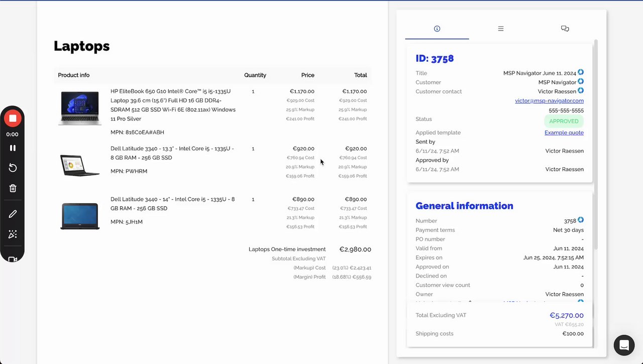Toggle the camera icon in the recorder bar
Screen dimensions: 643x364
coord(13,259)
